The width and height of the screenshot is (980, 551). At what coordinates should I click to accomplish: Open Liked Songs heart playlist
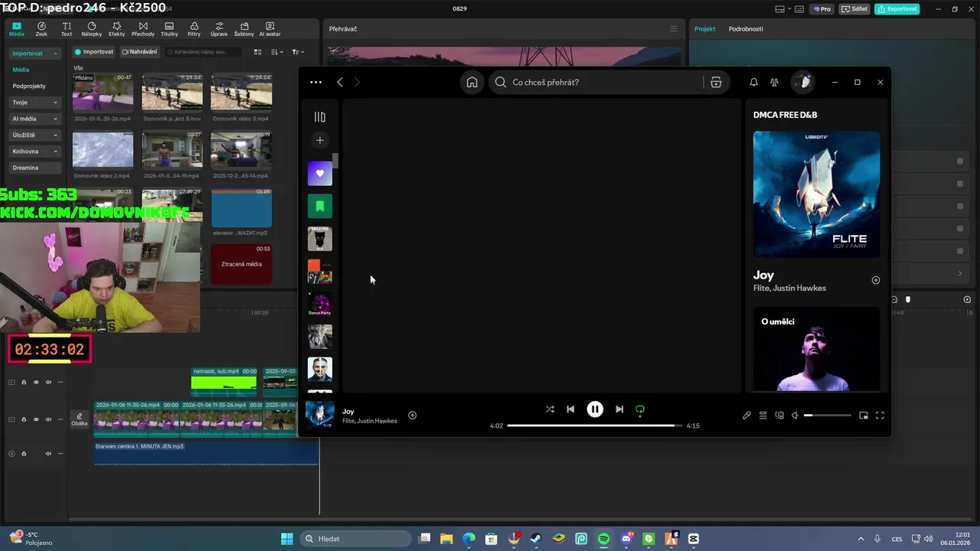[320, 174]
